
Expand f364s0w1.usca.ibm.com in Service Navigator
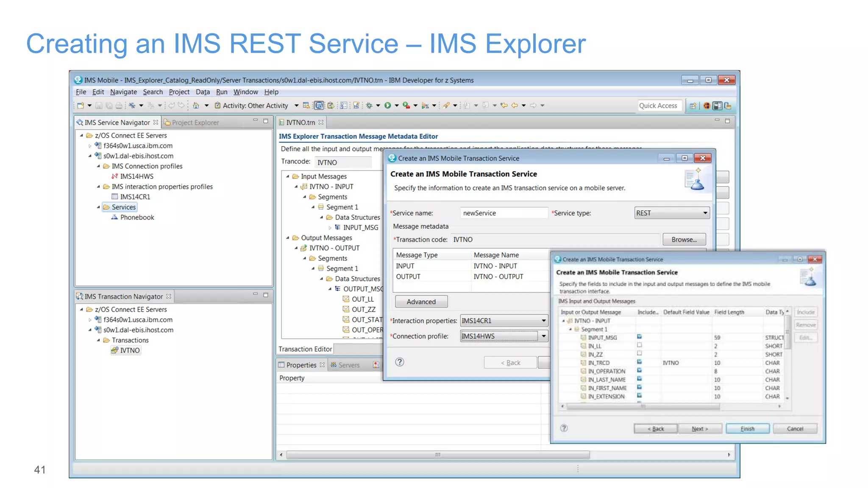[x=90, y=146]
